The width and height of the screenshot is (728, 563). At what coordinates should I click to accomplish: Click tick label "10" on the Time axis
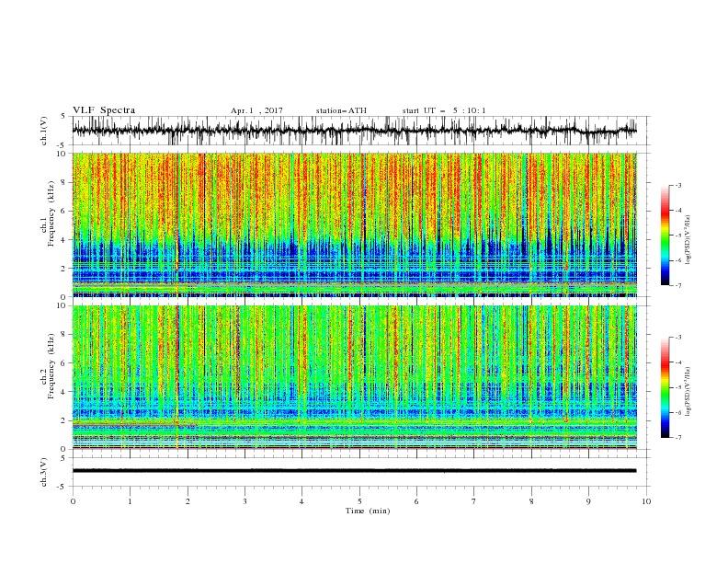(646, 501)
